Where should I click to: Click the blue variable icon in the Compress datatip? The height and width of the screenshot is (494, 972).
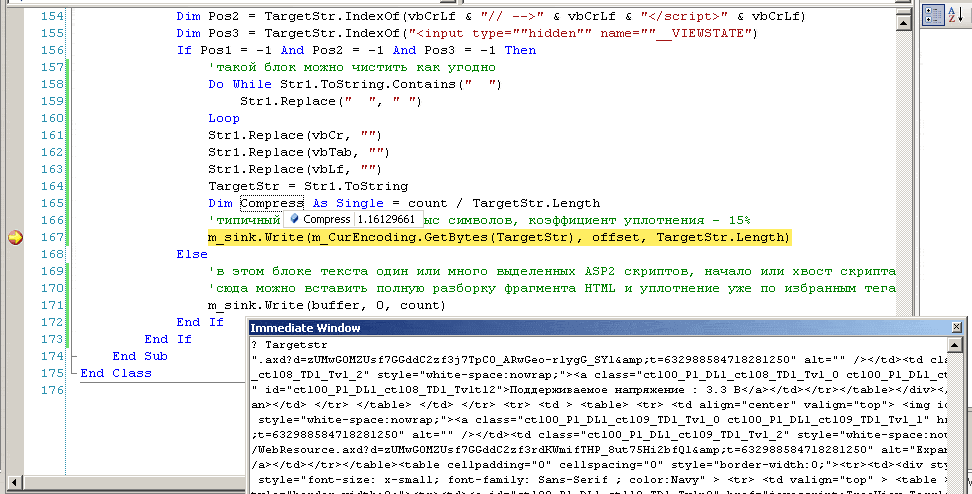[x=294, y=219]
